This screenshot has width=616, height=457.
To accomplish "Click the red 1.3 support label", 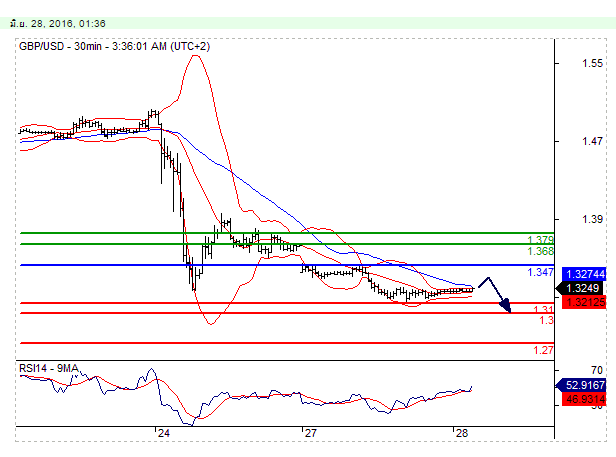I will 546,320.
